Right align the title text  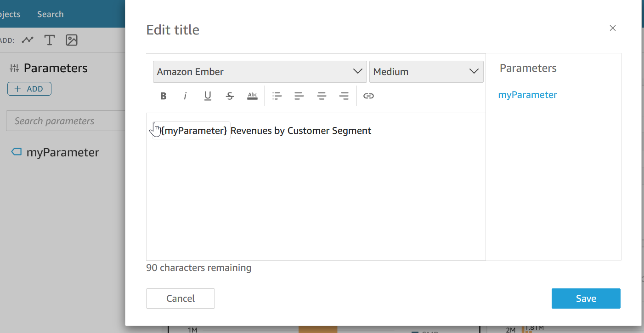pyautogui.click(x=344, y=96)
